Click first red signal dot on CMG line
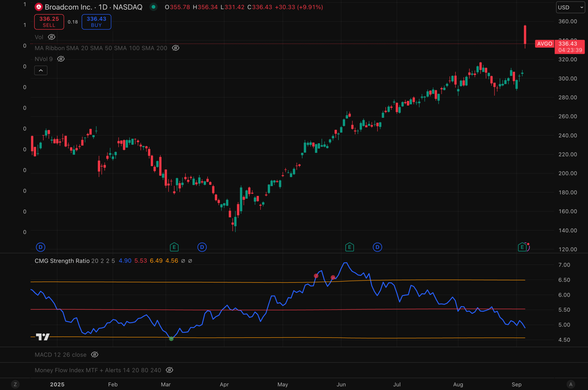 [316, 276]
